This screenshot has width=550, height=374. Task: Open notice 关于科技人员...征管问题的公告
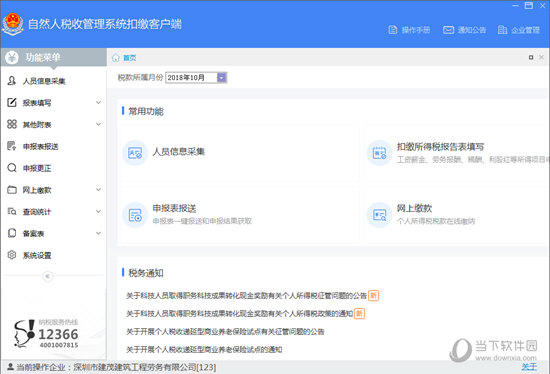(x=246, y=296)
